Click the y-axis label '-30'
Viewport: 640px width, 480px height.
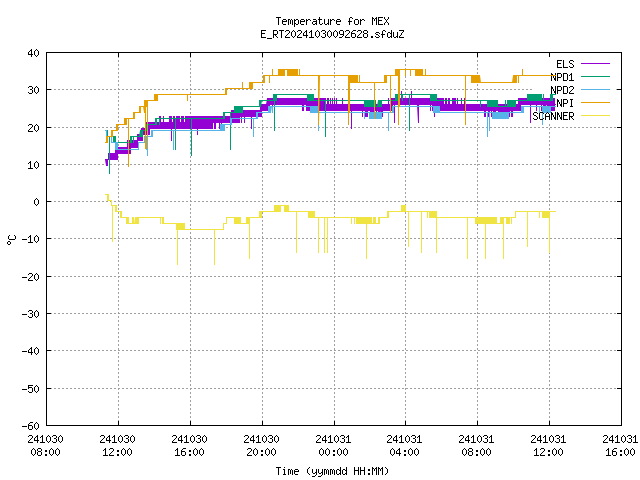coord(31,314)
